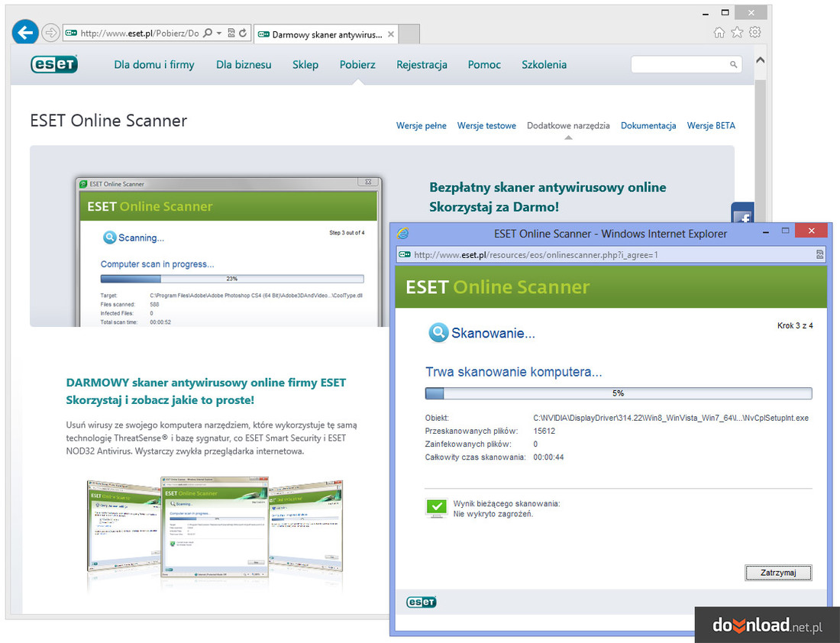Open the browser Home icon
This screenshot has height=643, width=840.
(x=719, y=33)
